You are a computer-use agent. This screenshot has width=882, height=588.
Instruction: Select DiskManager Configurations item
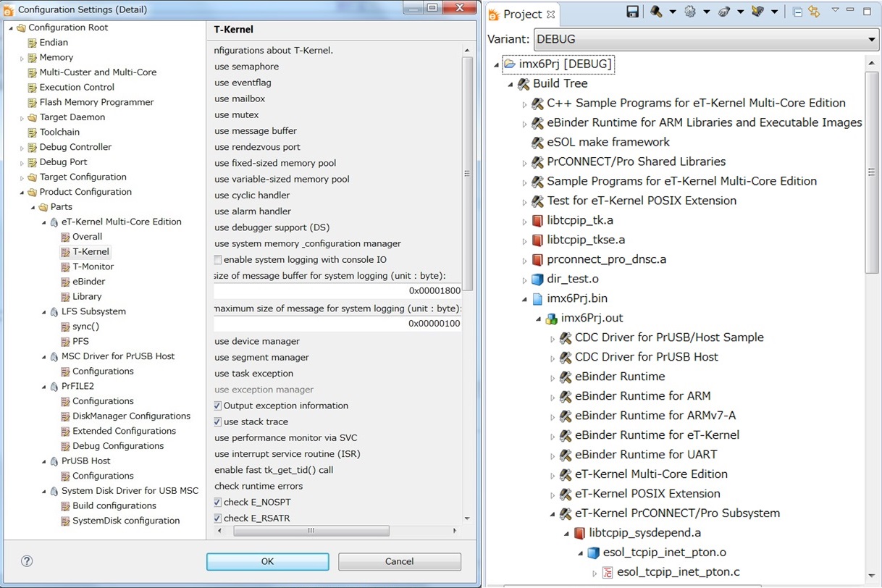click(x=131, y=416)
